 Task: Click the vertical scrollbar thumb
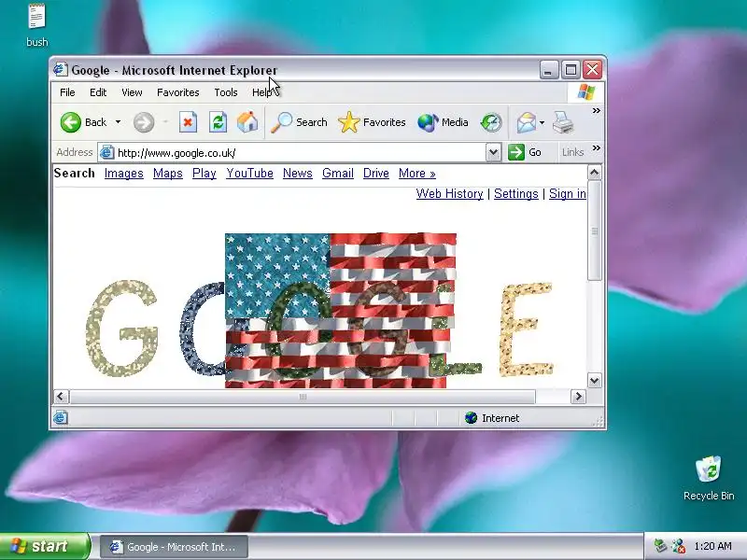[x=595, y=231]
